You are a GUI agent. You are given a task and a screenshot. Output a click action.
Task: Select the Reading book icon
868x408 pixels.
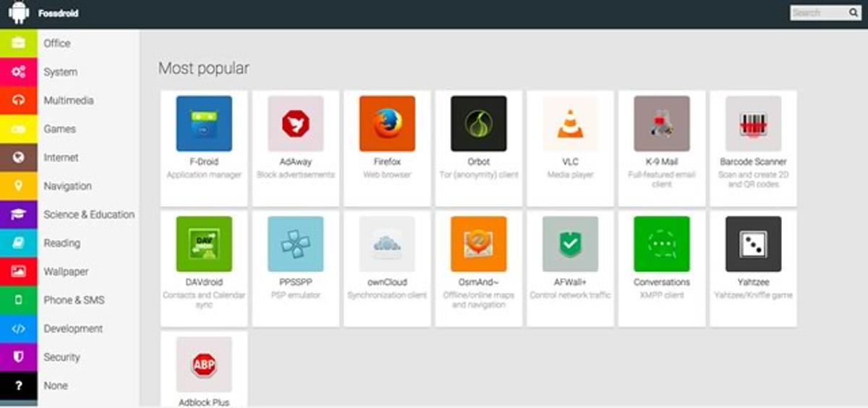click(x=19, y=243)
